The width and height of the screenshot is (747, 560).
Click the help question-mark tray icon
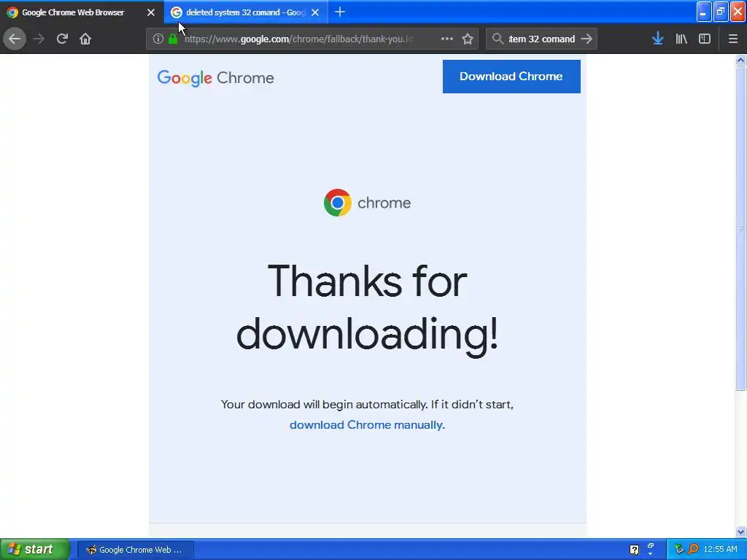click(634, 550)
